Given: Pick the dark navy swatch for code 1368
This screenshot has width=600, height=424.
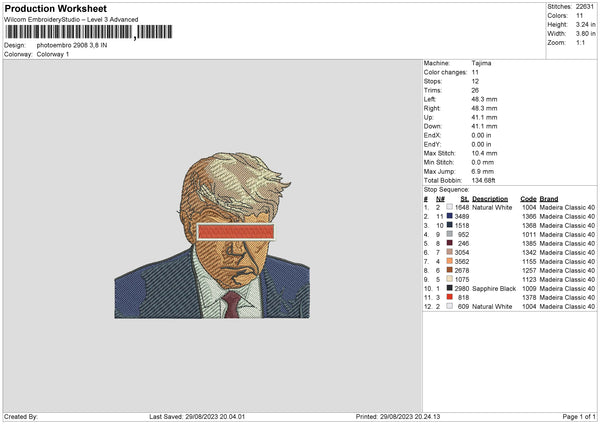Looking at the screenshot, I should (449, 225).
